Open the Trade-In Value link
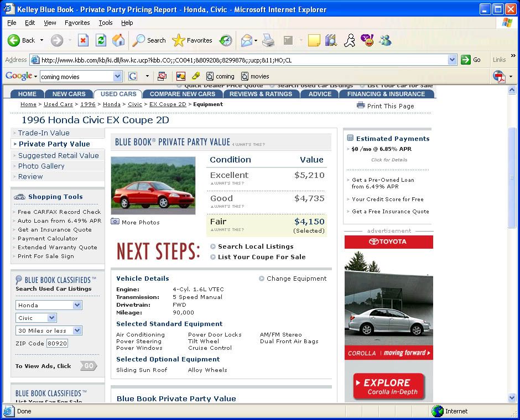Screen dimensions: 520x420 tap(44, 133)
